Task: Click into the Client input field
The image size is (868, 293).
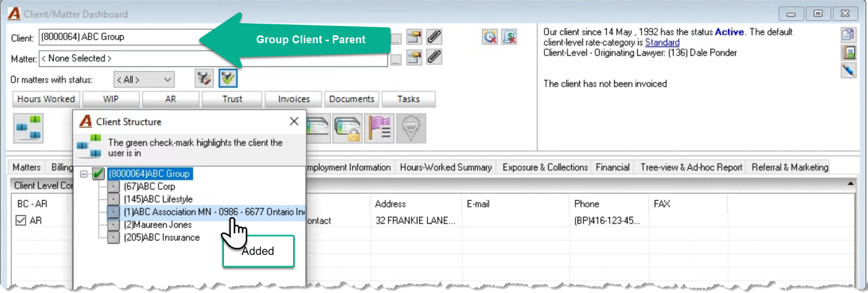Action: click(213, 37)
